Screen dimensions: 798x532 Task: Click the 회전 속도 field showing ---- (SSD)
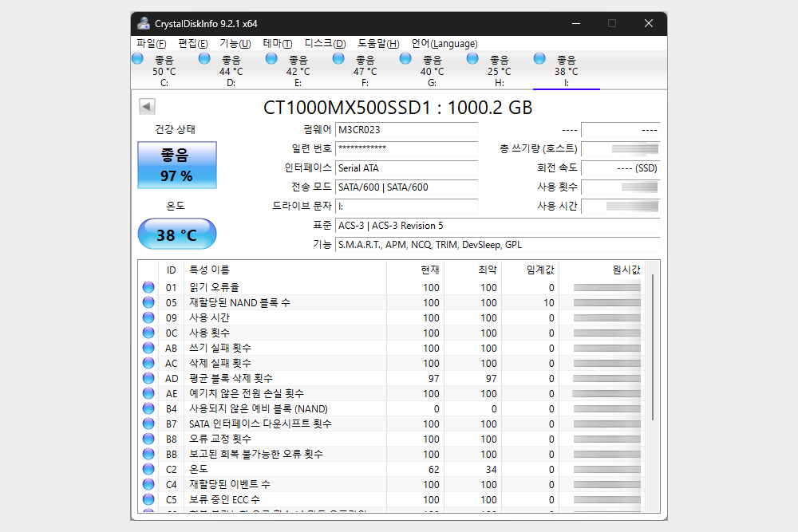tap(621, 167)
